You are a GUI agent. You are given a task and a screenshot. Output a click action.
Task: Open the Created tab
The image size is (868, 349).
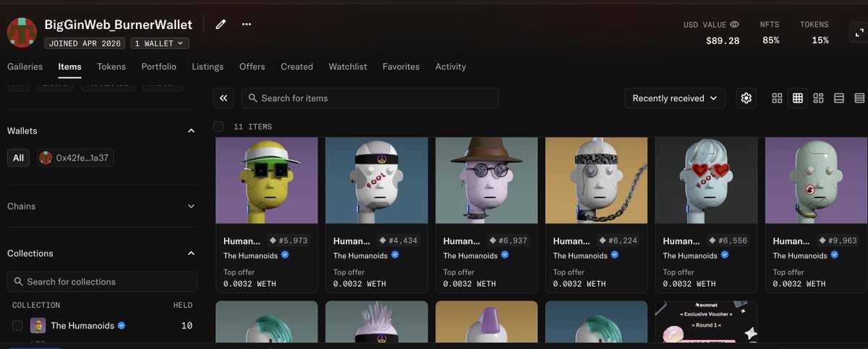click(x=297, y=67)
